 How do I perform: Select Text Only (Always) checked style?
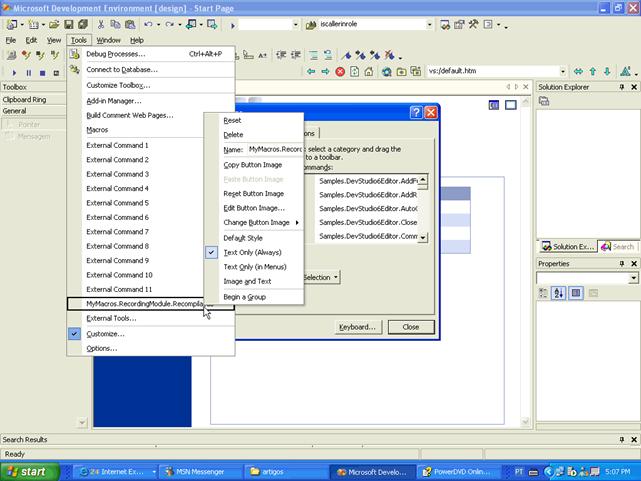[x=253, y=253]
